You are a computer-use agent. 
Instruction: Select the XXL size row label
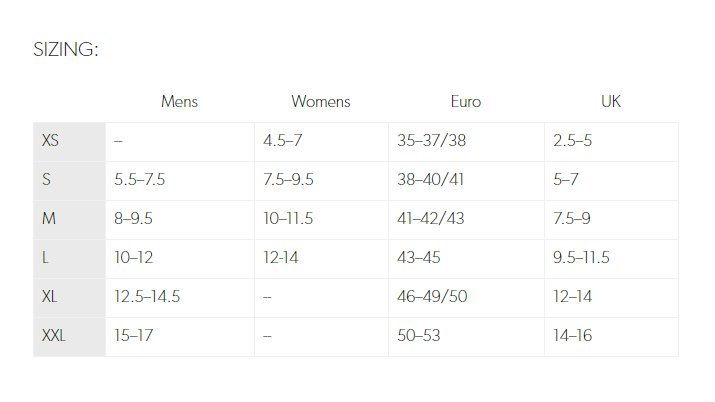(54, 336)
